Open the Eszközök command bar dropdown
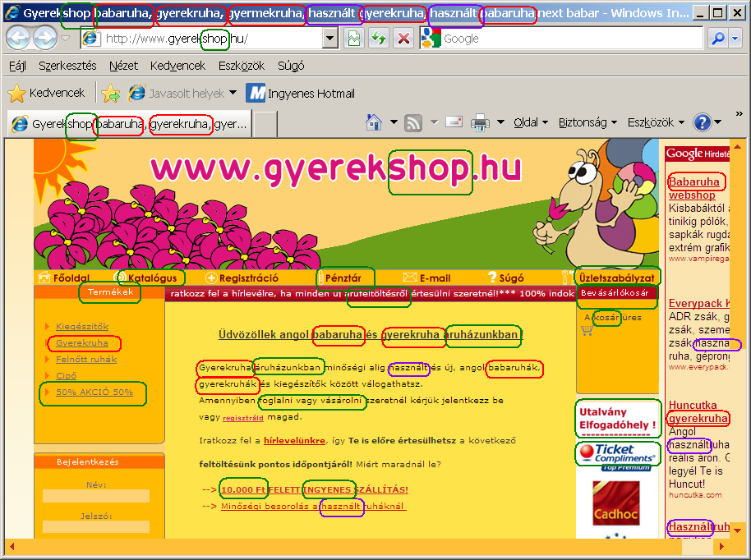 (656, 122)
